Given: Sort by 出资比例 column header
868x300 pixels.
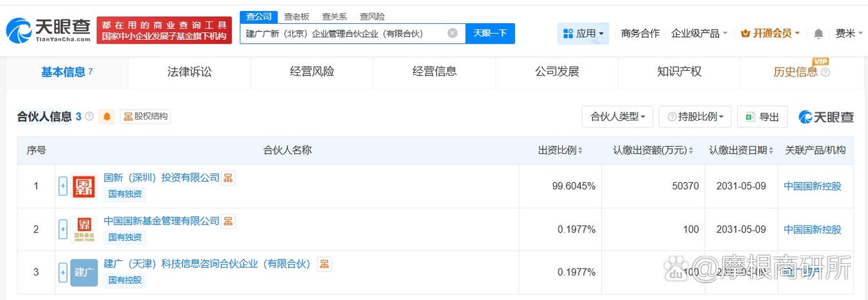Looking at the screenshot, I should point(560,150).
